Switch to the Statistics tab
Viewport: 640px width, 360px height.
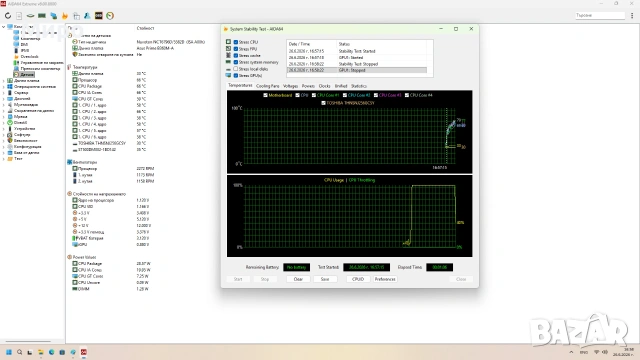(x=359, y=86)
